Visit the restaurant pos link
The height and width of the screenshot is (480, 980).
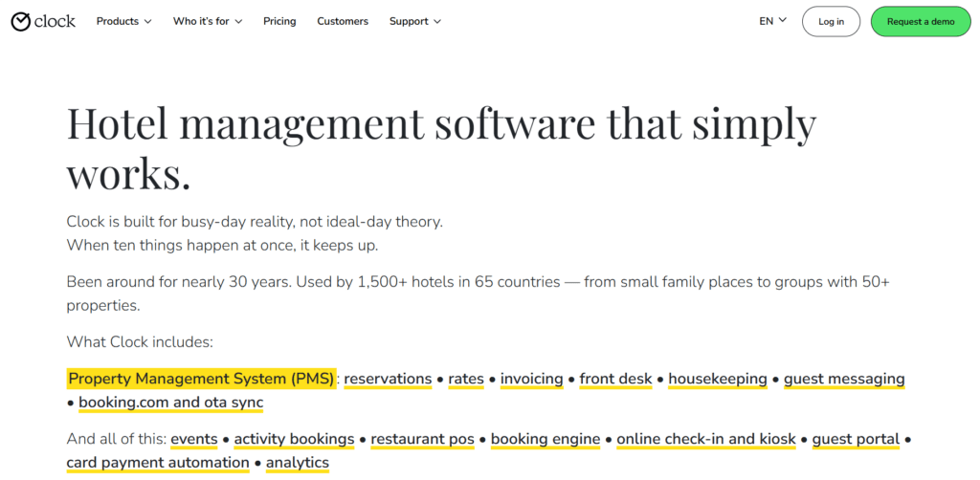click(422, 440)
